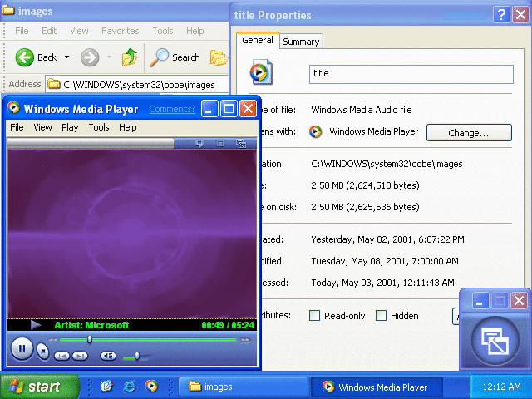Click the switch-mode icon above the visualization

click(x=241, y=144)
